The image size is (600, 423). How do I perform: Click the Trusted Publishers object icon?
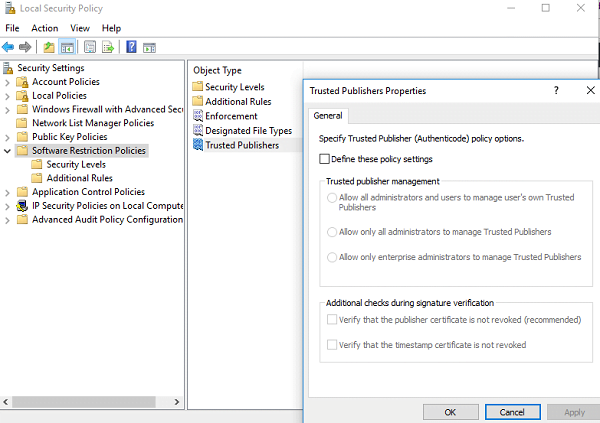click(x=198, y=145)
